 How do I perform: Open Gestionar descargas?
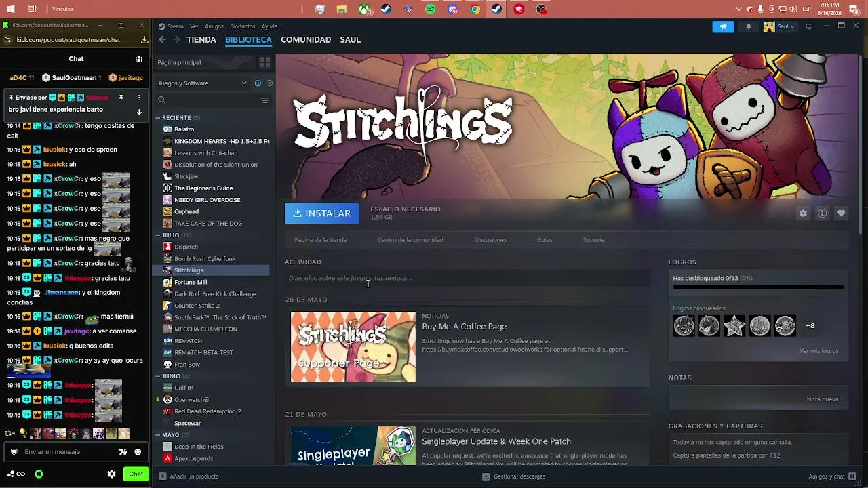coord(513,476)
